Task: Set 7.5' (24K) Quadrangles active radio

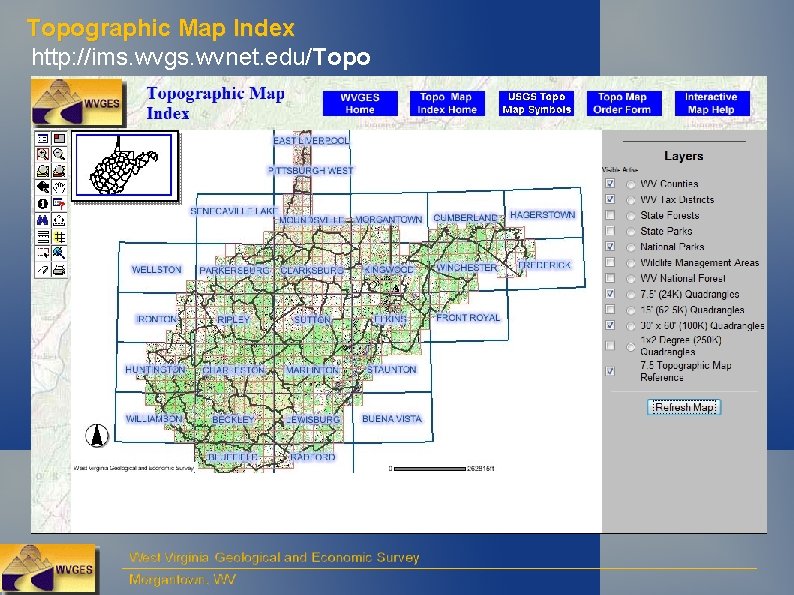Action: pos(630,294)
